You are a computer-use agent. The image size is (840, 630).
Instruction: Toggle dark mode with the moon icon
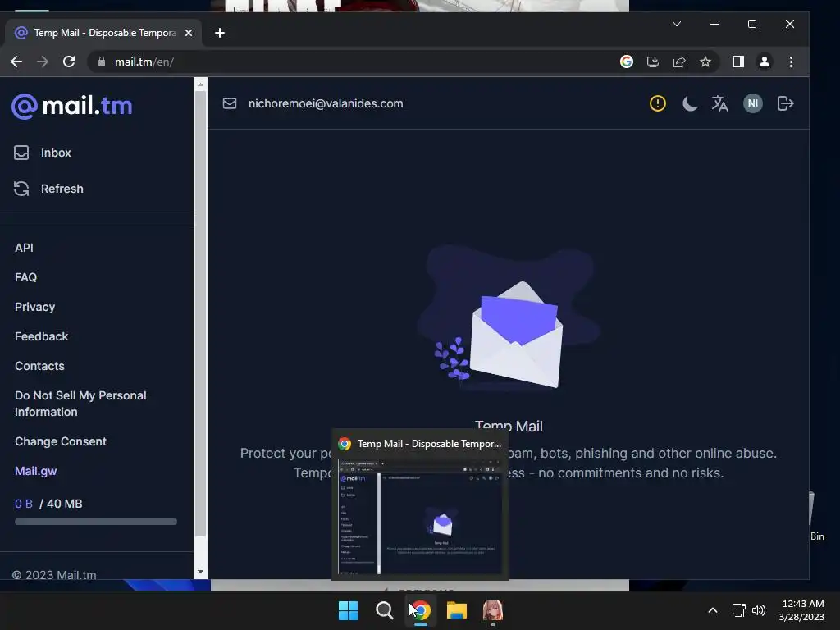tap(689, 103)
